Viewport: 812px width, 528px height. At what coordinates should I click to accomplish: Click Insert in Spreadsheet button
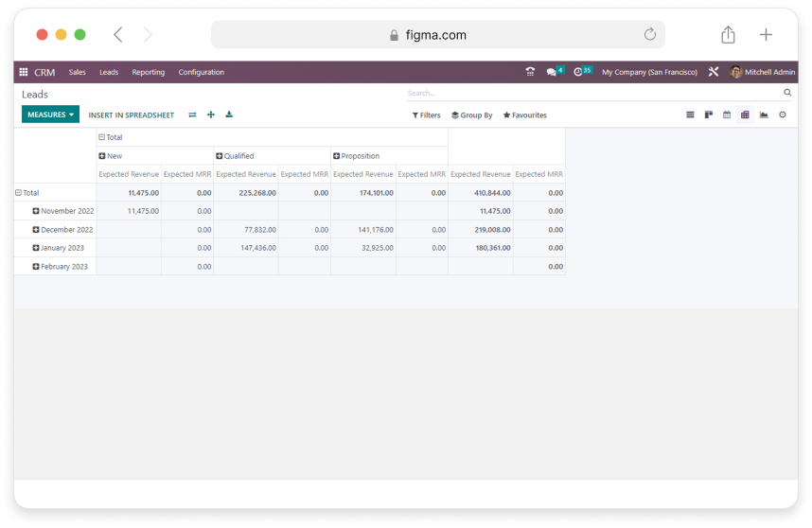131,114
